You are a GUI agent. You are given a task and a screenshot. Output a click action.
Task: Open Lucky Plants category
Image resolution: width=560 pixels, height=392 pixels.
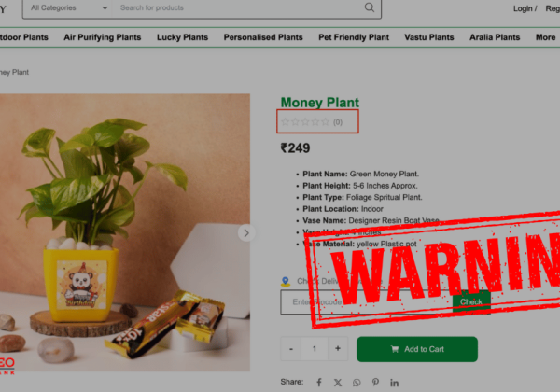pyautogui.click(x=183, y=37)
